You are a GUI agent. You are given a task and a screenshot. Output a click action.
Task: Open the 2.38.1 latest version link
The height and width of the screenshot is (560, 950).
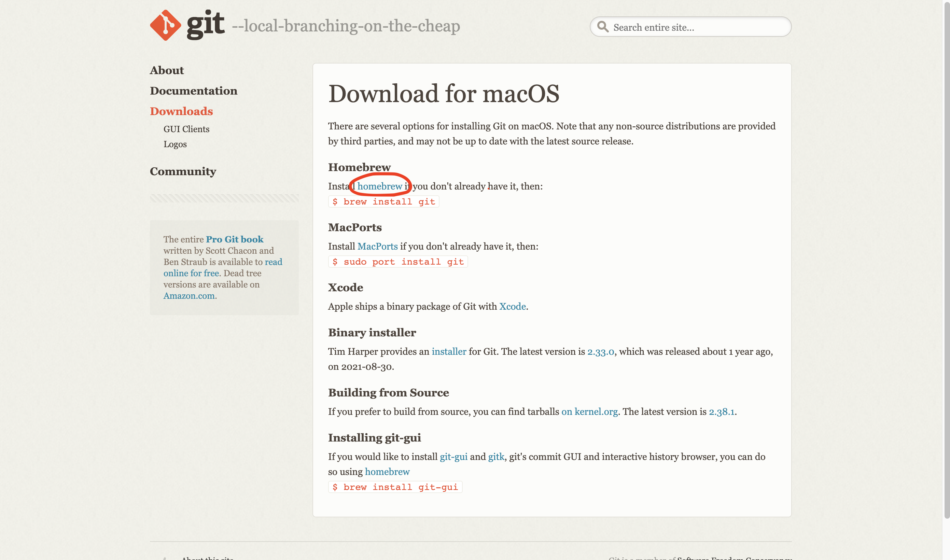pos(721,411)
